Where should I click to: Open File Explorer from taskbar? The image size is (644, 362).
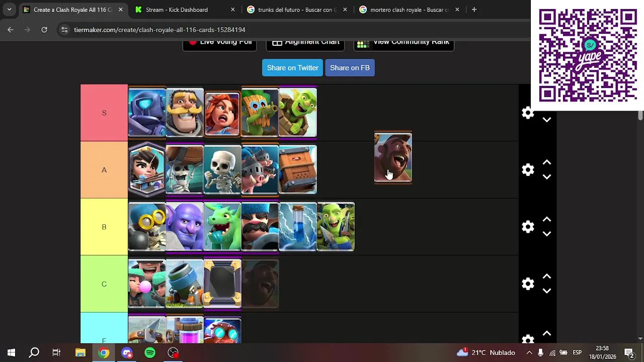tap(80, 352)
